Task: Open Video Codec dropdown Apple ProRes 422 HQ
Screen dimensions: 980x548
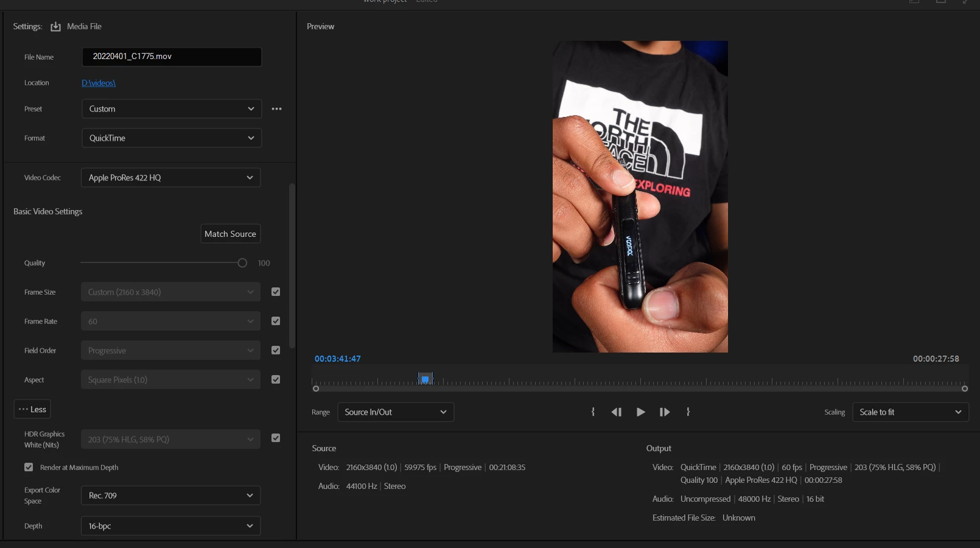Action: pyautogui.click(x=170, y=178)
